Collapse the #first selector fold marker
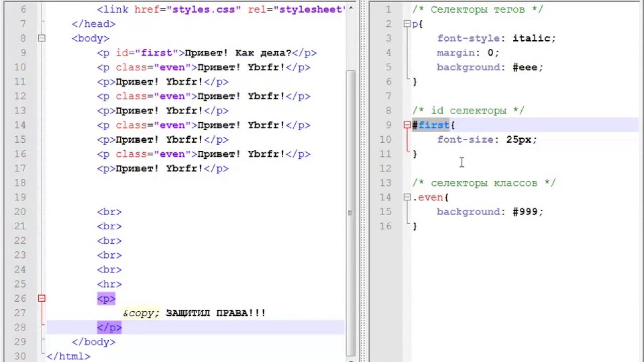The image size is (644, 362). pyautogui.click(x=407, y=125)
